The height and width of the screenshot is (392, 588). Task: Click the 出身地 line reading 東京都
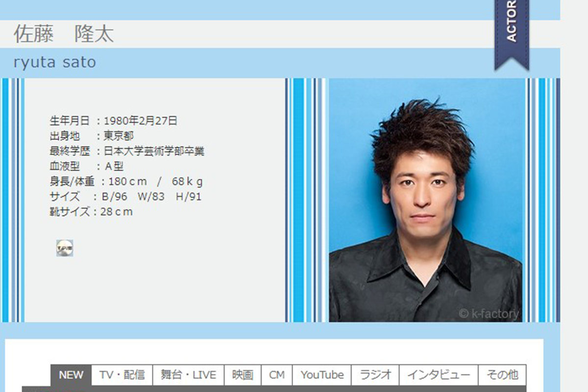(92, 136)
